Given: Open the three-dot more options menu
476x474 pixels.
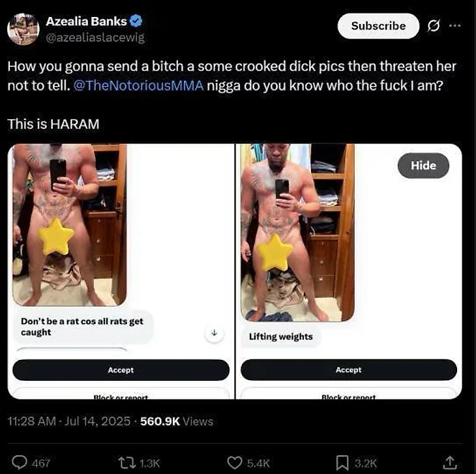Looking at the screenshot, I should (454, 26).
